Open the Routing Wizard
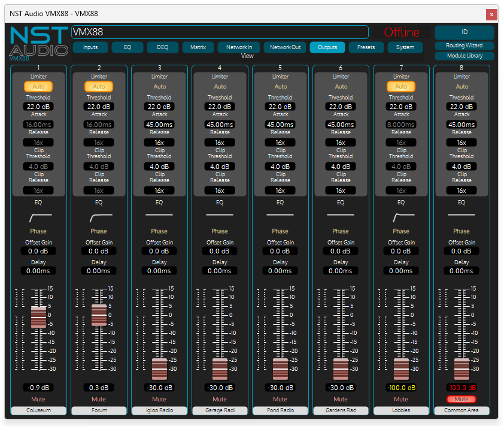The image size is (504, 426). pyautogui.click(x=464, y=46)
